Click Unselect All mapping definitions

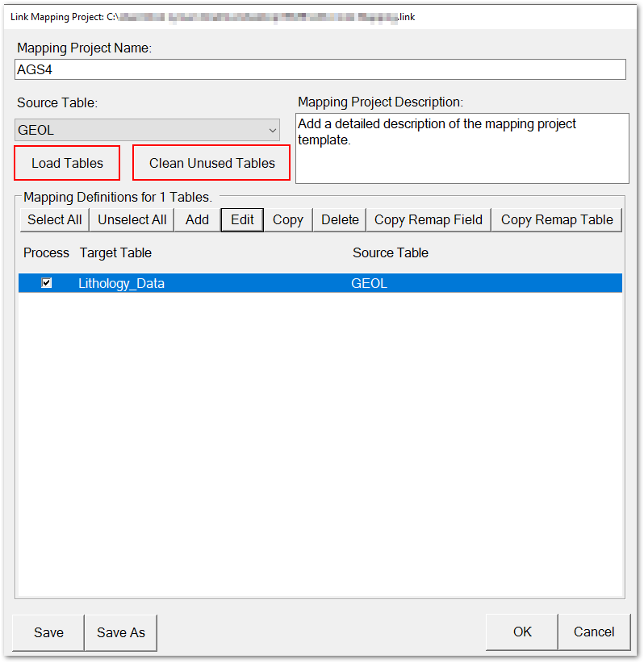[x=132, y=220]
